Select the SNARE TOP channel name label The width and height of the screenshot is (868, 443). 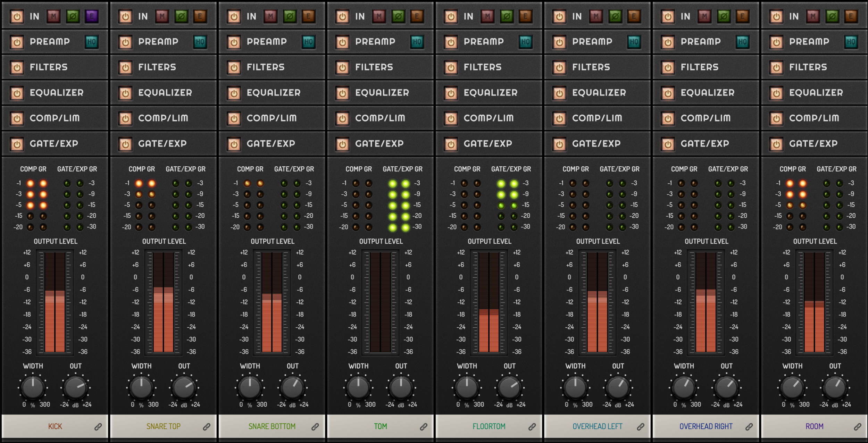163,426
